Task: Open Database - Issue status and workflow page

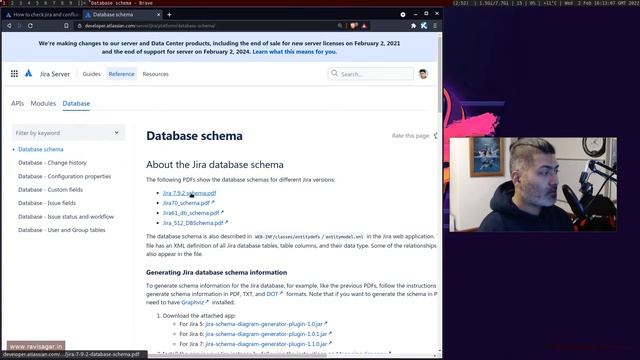Action: 66,217
